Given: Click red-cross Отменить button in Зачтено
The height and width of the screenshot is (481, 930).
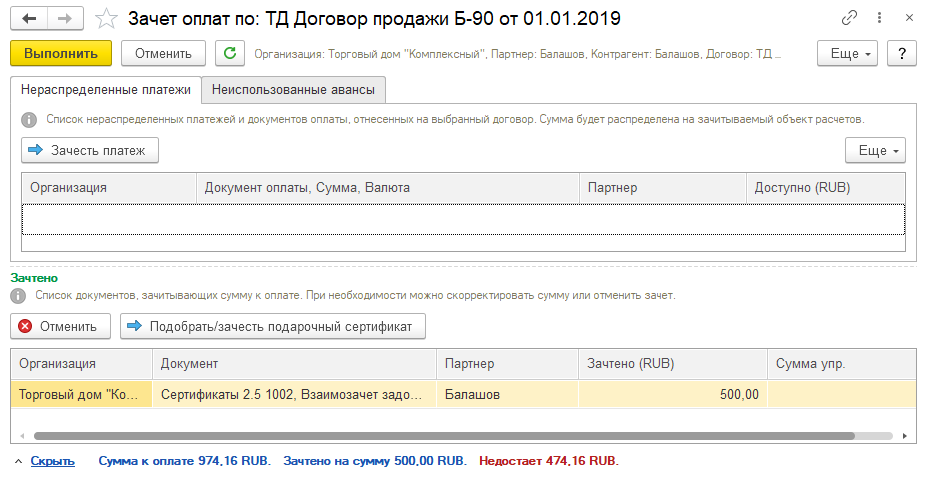Looking at the screenshot, I should 59,326.
